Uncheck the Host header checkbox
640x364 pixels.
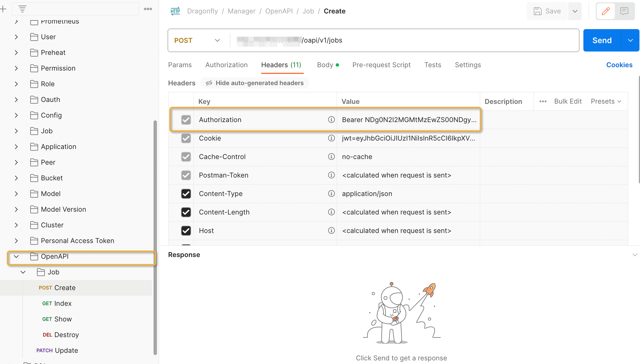[x=186, y=231]
